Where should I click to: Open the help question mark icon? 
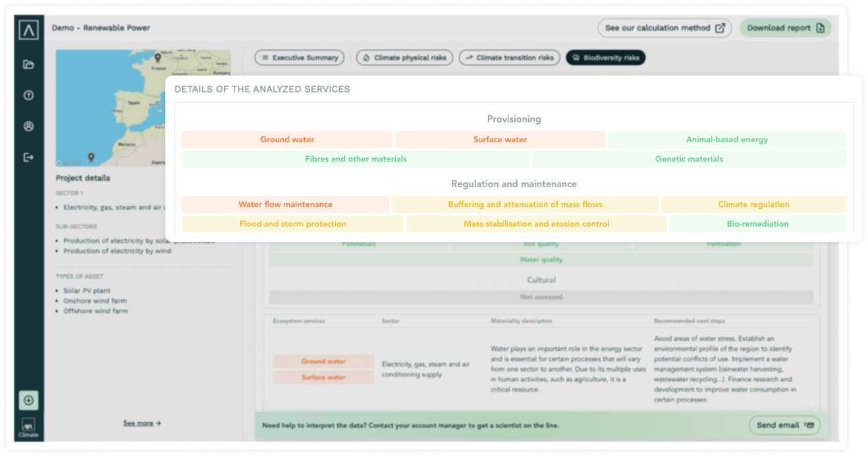[x=28, y=96]
